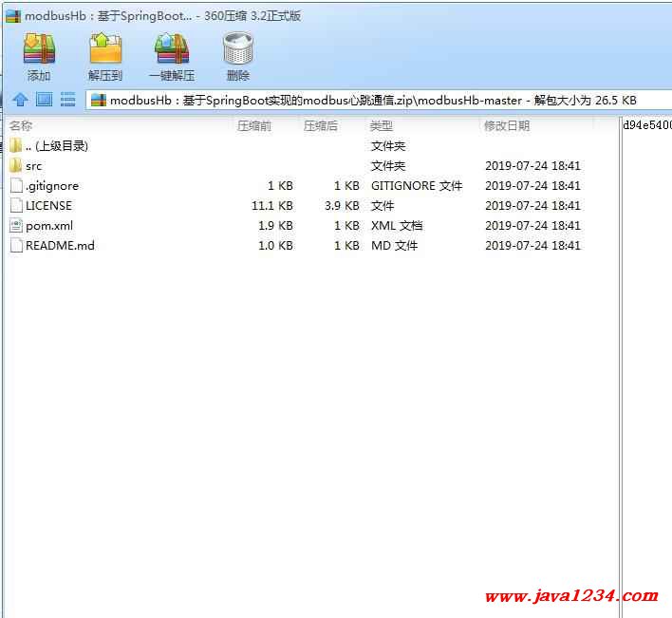
Task: Click the 一键解压 (One-click extract) icon
Action: point(172,49)
